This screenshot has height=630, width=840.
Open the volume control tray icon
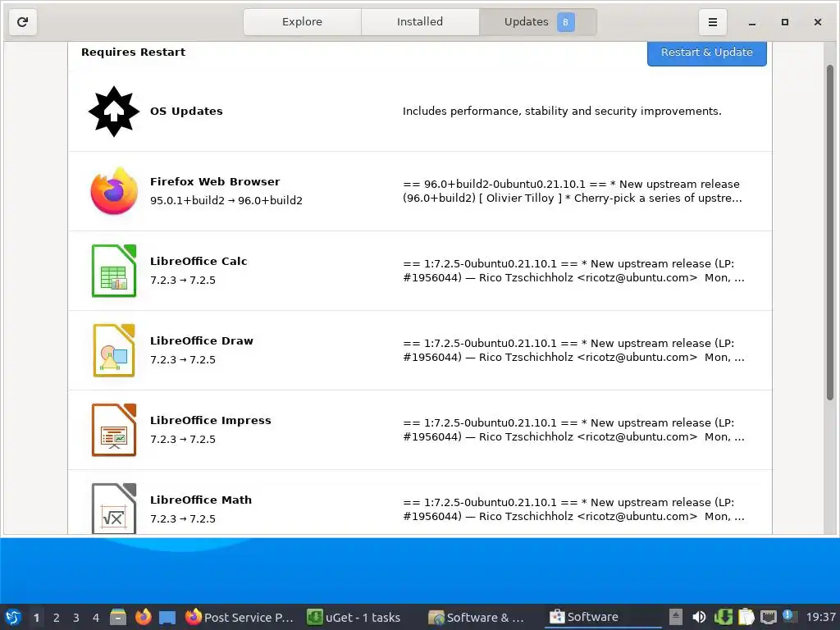click(x=699, y=617)
